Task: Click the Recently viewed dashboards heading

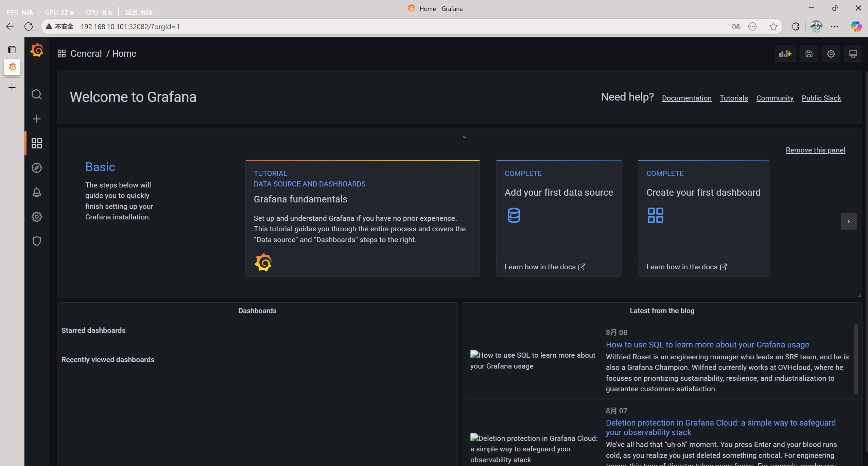Action: pos(108,360)
